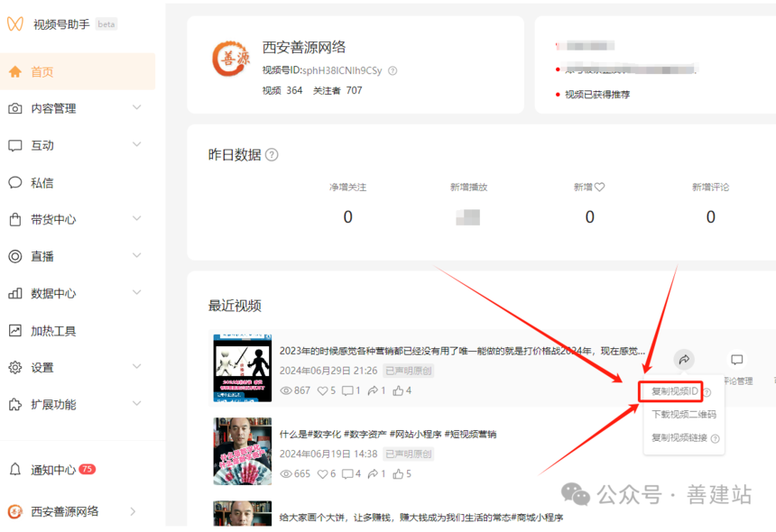Click the 私信 speech bubble icon
This screenshot has height=532, width=776.
[x=15, y=182]
